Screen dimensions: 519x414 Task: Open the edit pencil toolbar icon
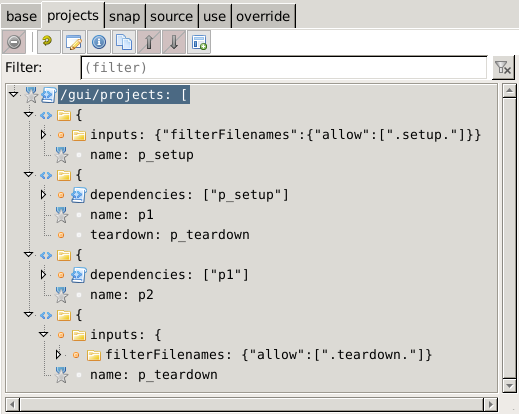coord(74,42)
